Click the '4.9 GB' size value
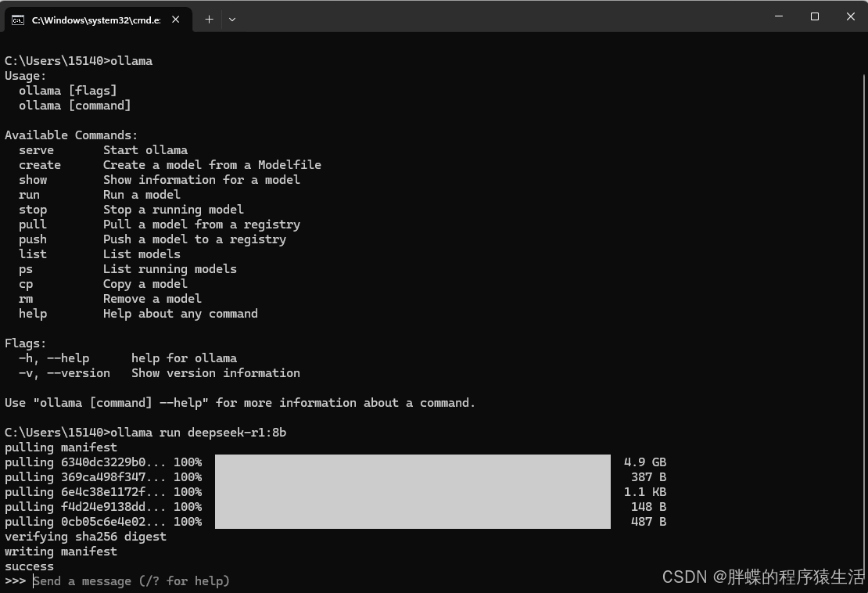 (x=645, y=462)
